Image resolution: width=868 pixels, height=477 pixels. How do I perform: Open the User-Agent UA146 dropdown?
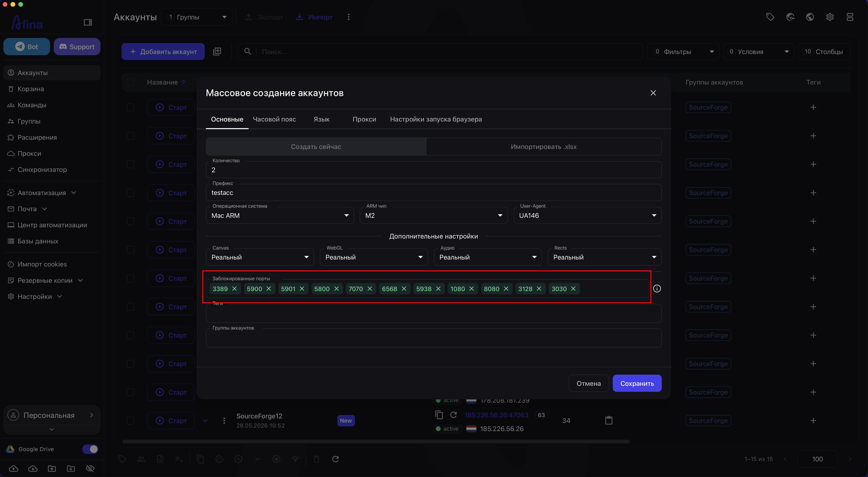point(587,216)
